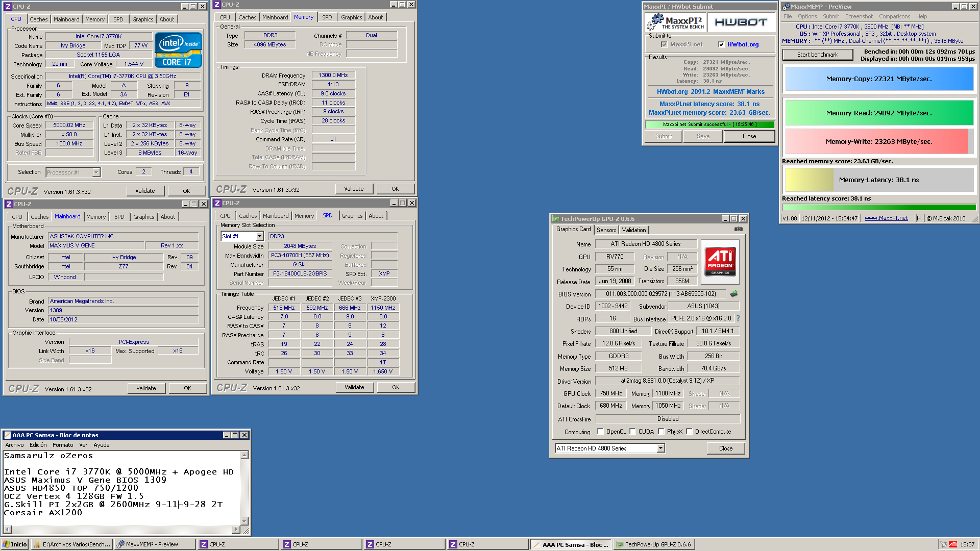The height and width of the screenshot is (551, 980).
Task: Click the GPU Clock 750 MHz field
Action: point(610,393)
